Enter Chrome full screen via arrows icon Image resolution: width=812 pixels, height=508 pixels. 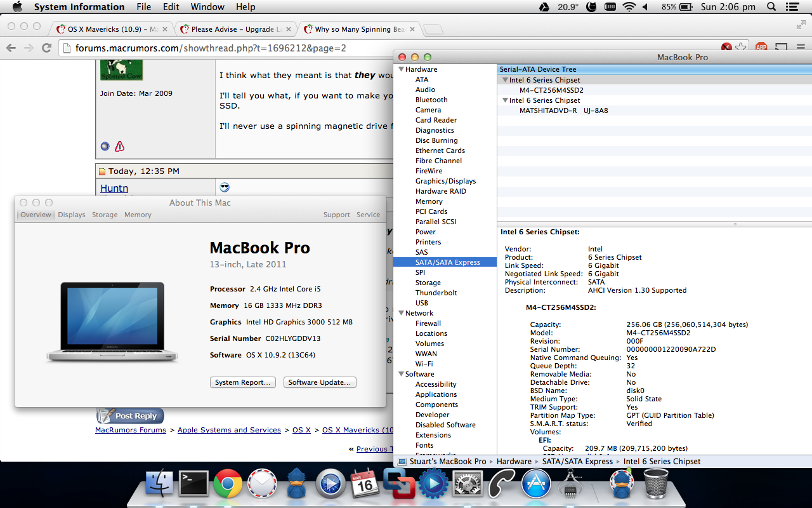pos(801,25)
